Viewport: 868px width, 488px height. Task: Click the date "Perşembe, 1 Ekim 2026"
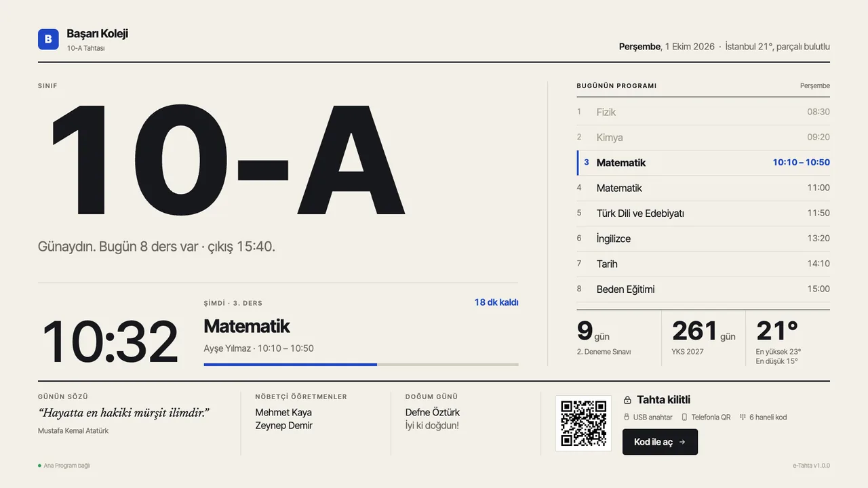[x=667, y=47]
